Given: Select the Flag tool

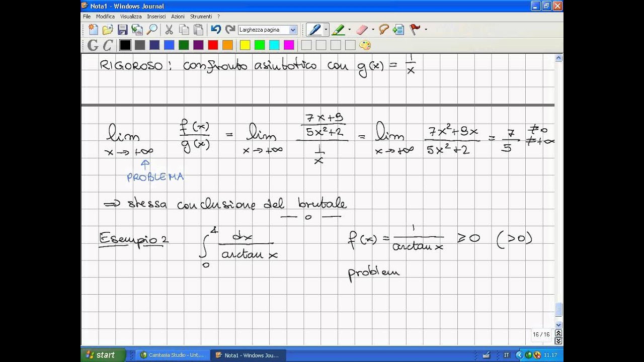Looking at the screenshot, I should (415, 30).
